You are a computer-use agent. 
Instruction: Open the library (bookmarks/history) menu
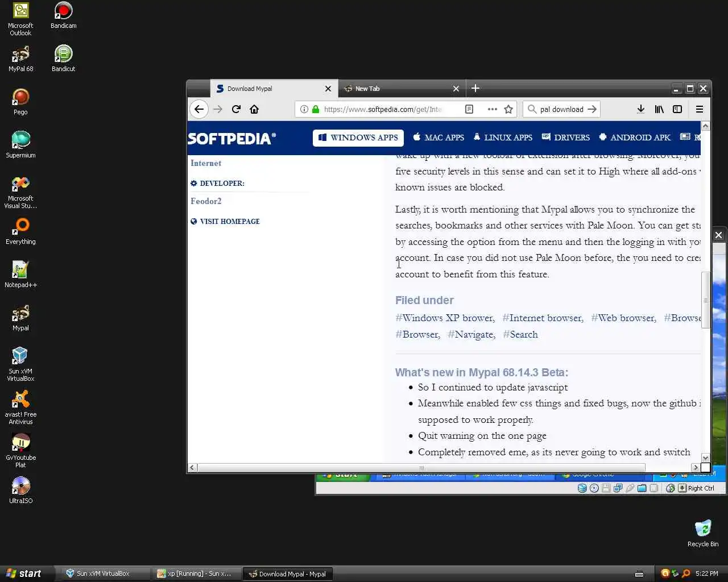coord(659,109)
